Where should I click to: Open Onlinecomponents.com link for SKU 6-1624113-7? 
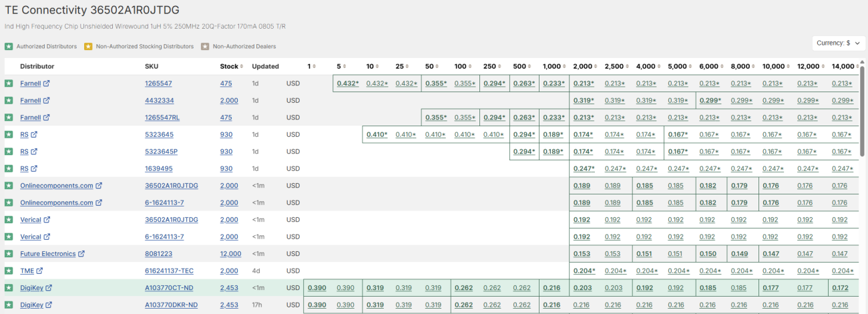(x=57, y=202)
